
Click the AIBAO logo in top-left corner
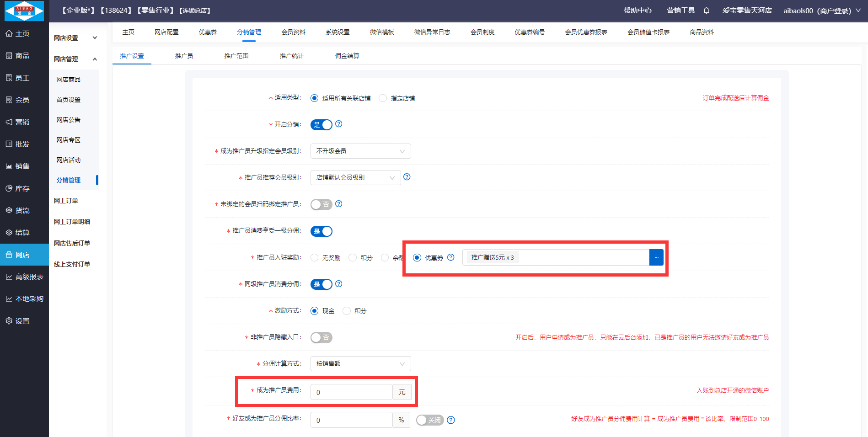point(24,11)
